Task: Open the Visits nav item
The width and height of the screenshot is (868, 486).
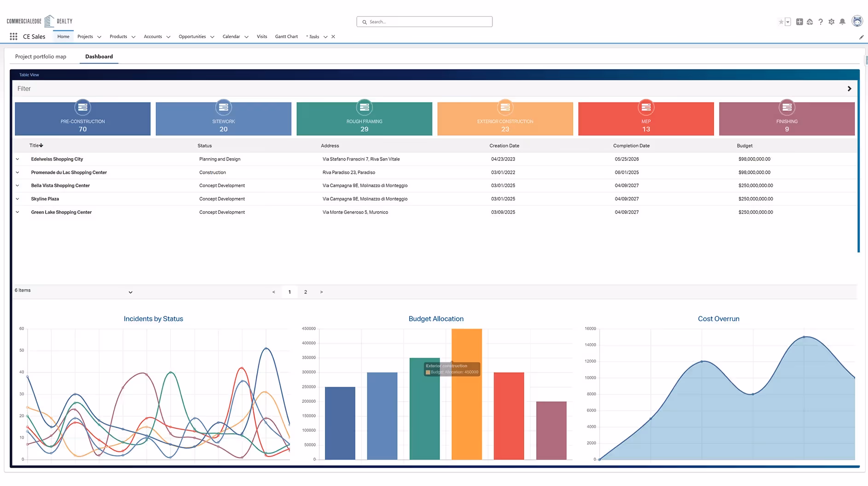Action: 262,36
